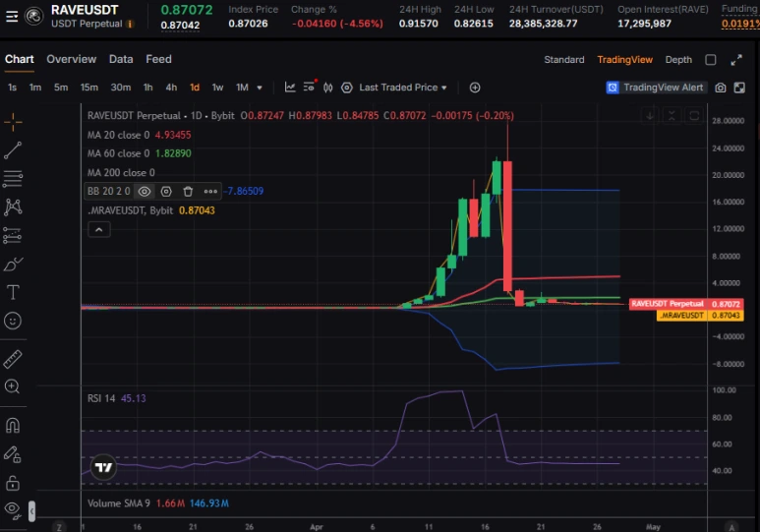Hide all drawings using the eye icon

13,510
